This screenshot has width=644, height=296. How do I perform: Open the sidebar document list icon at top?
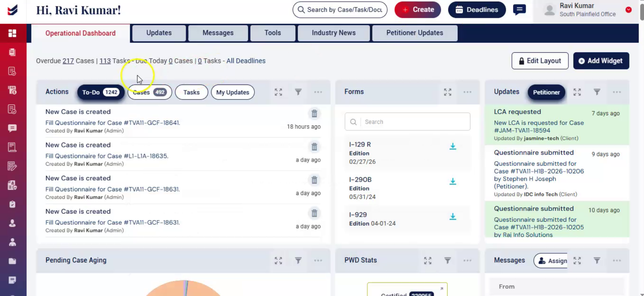coord(12,52)
